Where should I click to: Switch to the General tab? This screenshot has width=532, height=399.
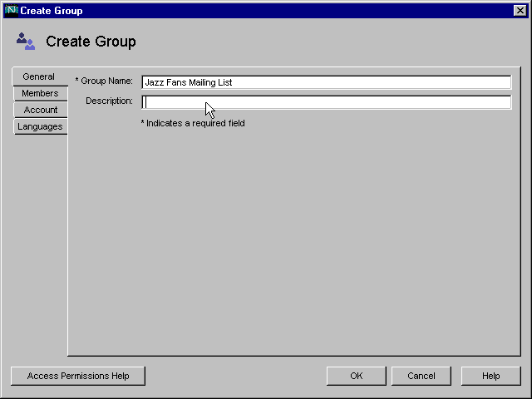tap(40, 76)
